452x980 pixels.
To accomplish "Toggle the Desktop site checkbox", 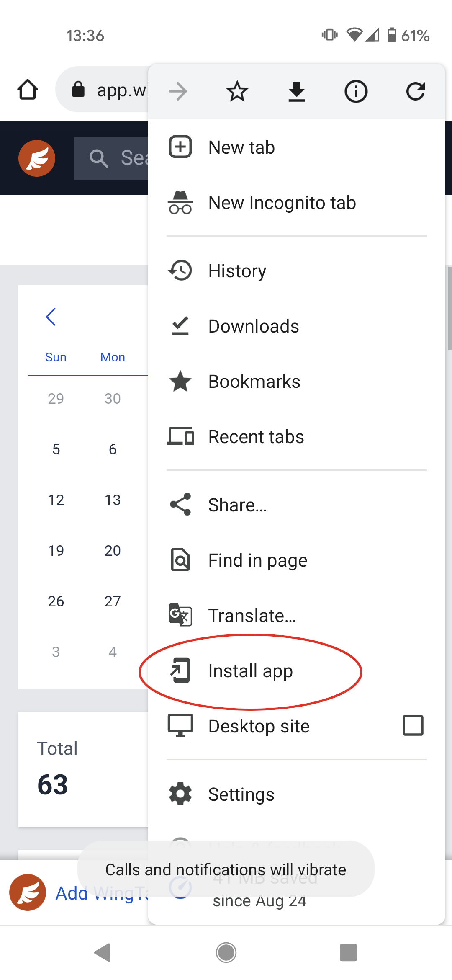I will (x=413, y=726).
